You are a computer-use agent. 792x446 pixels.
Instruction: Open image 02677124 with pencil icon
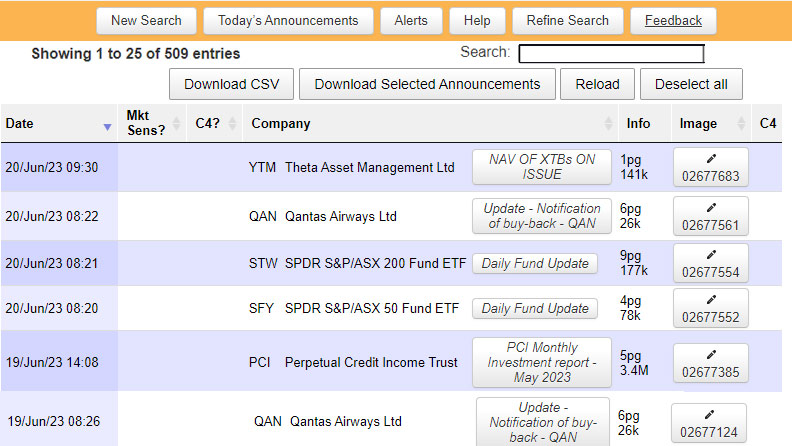[x=709, y=422]
